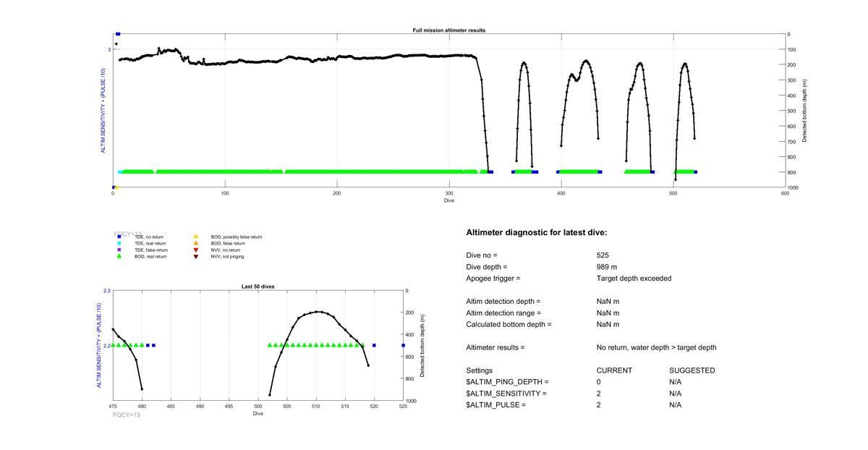Image resolution: width=868 pixels, height=450 pixels.
Task: Click the blue no-return marker at dive 520
Action: click(374, 345)
